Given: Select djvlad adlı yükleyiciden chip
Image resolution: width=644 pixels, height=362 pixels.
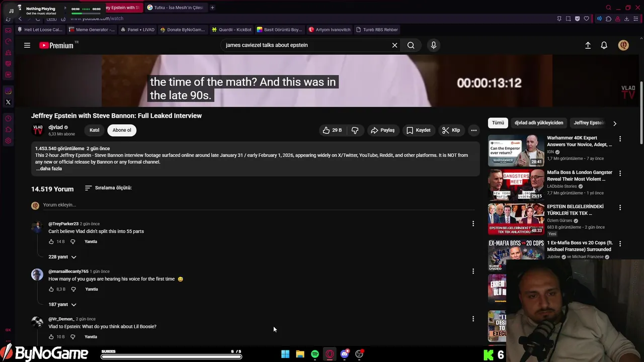Looking at the screenshot, I should coord(539,123).
